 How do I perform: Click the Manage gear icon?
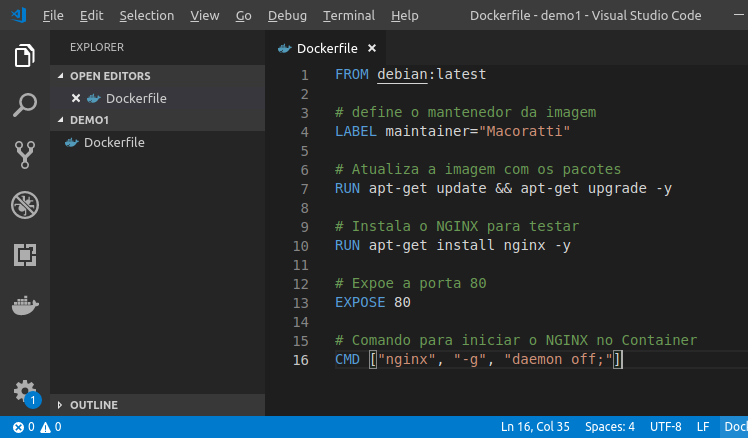(25, 390)
